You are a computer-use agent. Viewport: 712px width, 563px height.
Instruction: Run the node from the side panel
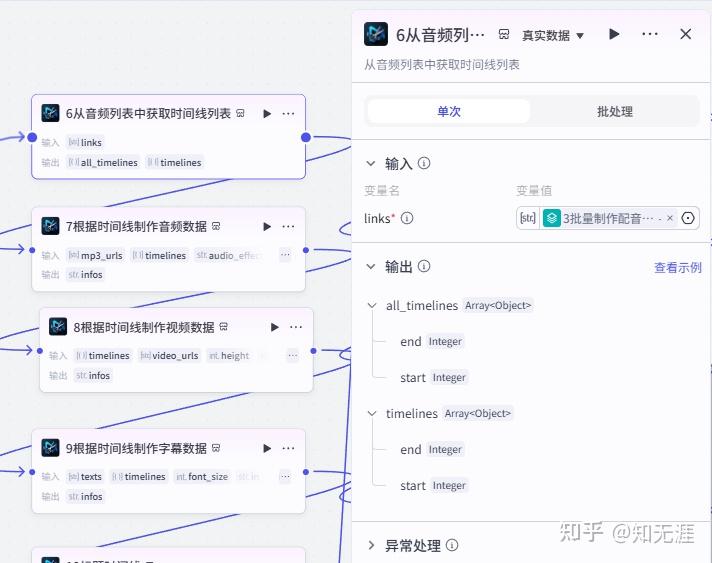614,34
